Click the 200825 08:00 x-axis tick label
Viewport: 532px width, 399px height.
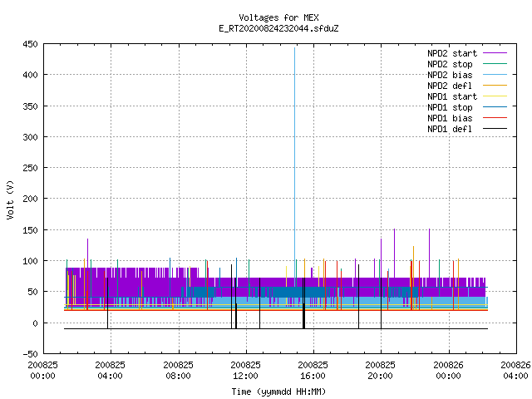click(x=179, y=371)
